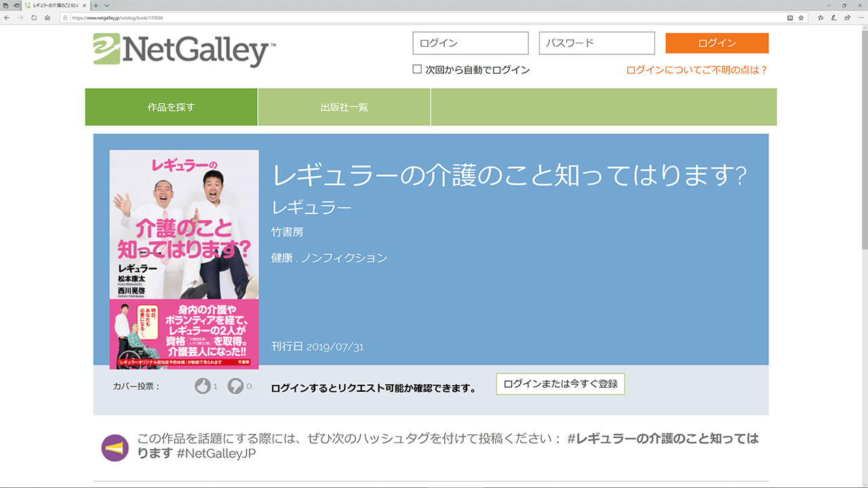
Task: Click the purple megaphone hashtag icon
Action: [x=115, y=448]
